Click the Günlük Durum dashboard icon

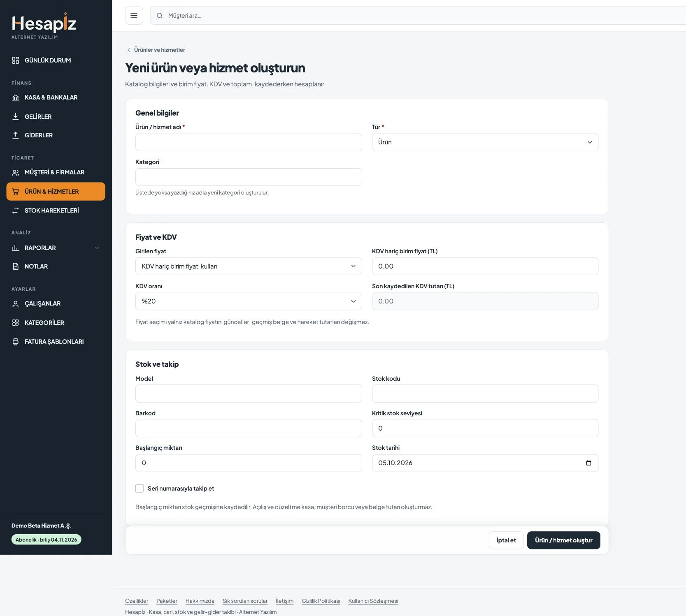(16, 60)
